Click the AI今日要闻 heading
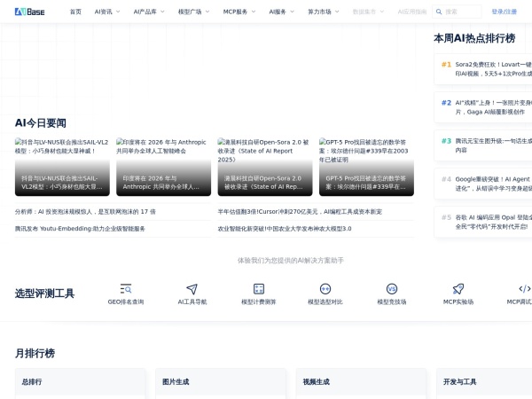The width and height of the screenshot is (532, 399). 41,123
